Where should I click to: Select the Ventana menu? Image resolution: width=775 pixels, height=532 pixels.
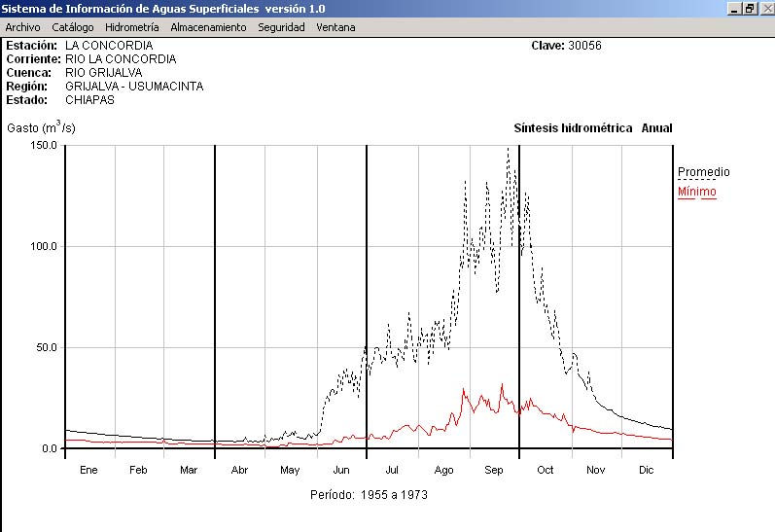335,27
